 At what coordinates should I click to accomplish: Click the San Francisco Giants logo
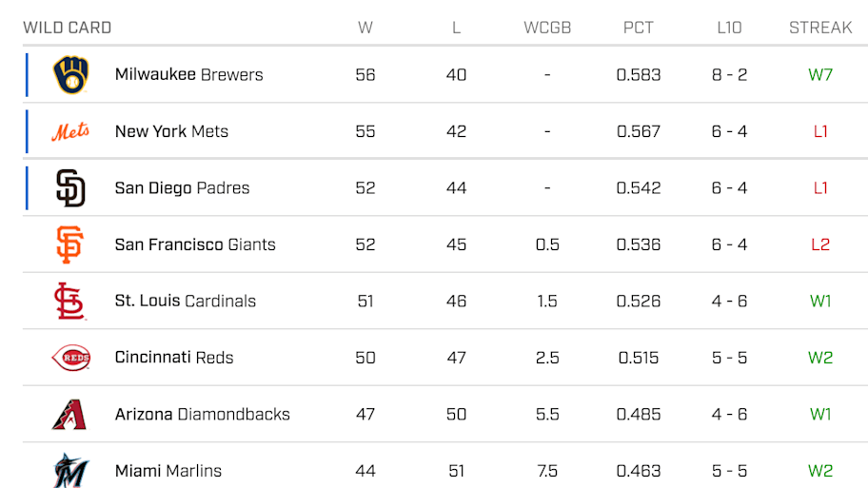[70, 244]
